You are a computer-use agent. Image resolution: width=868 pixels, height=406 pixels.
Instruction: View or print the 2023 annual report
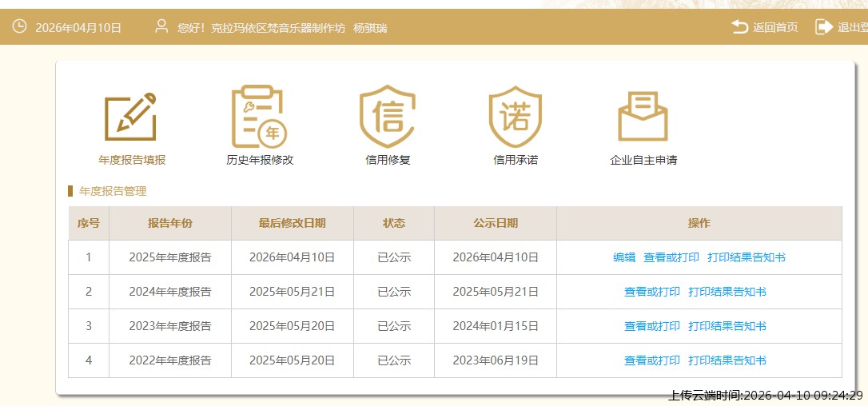click(x=652, y=326)
